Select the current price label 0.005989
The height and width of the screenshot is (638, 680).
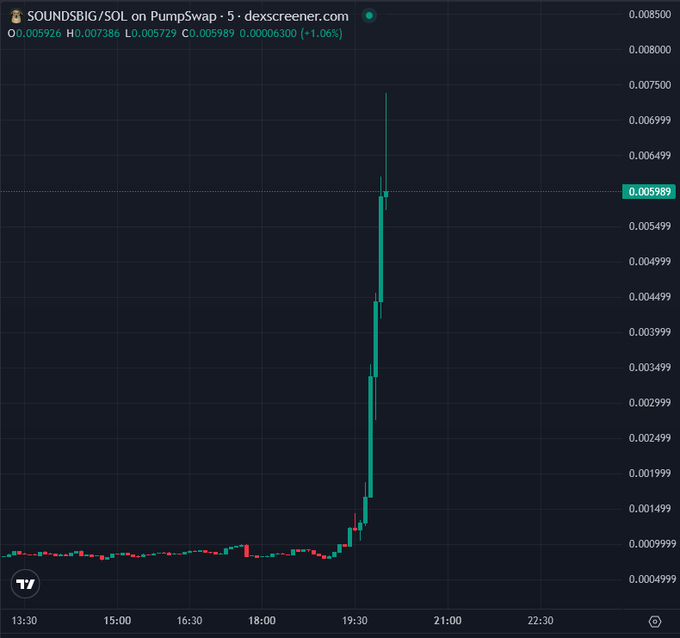[649, 192]
